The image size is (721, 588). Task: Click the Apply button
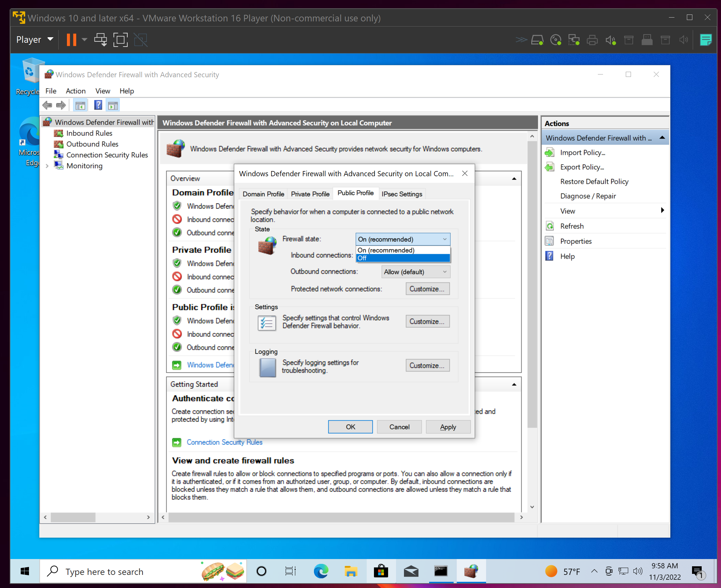[448, 427]
